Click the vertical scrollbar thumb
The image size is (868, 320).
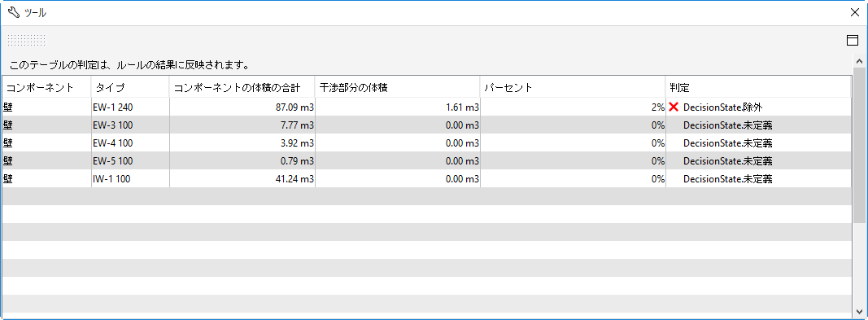[x=859, y=146]
